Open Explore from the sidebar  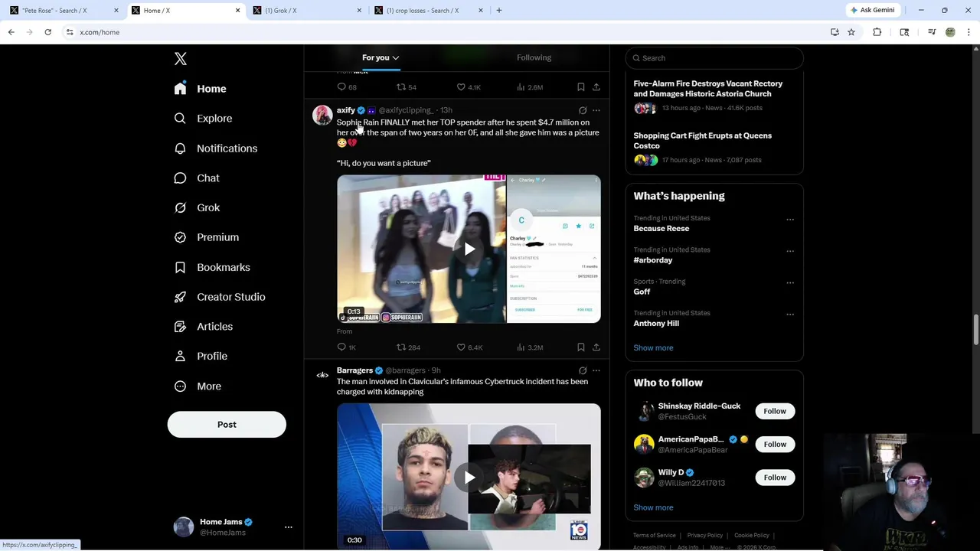pos(203,119)
